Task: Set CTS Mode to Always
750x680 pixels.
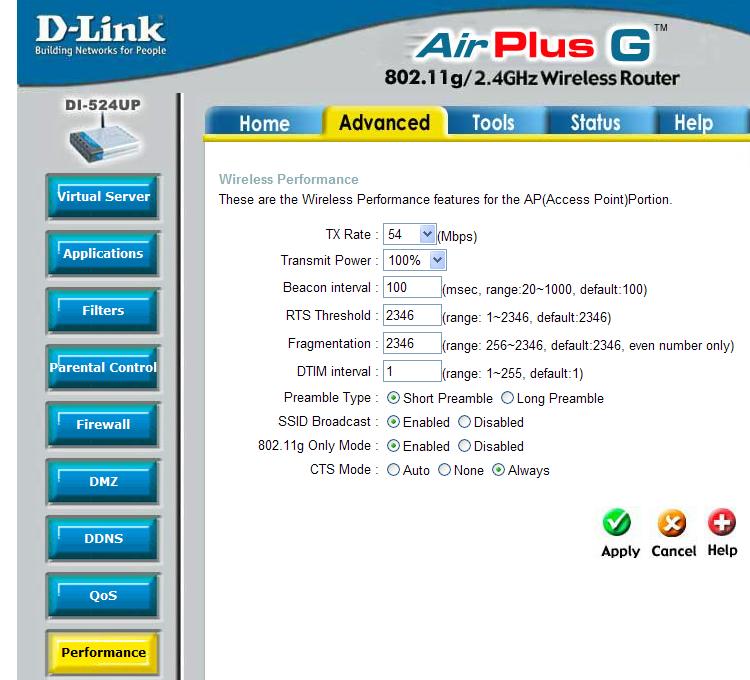Action: click(x=498, y=470)
